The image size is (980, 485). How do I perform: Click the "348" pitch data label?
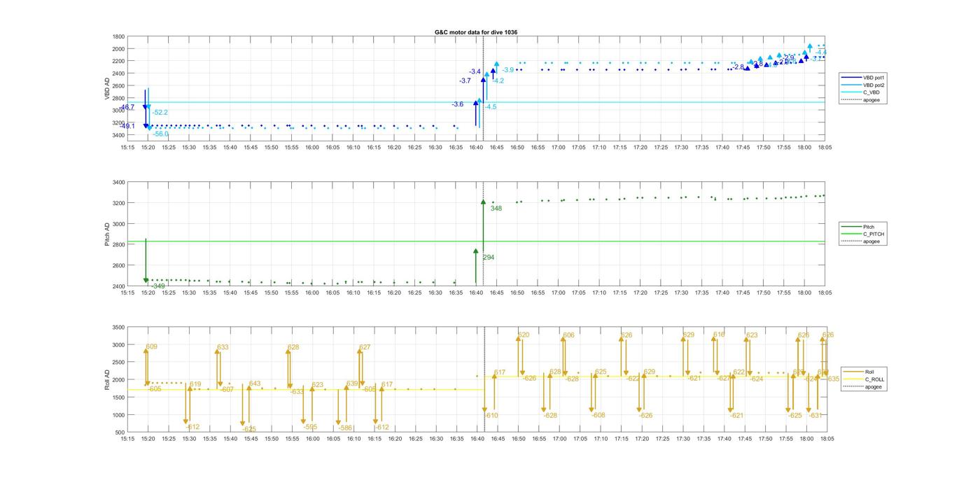[496, 209]
